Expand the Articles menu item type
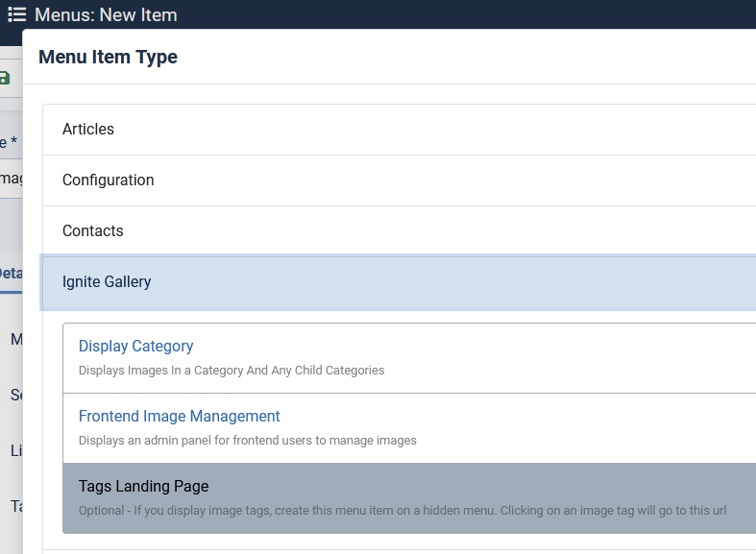The width and height of the screenshot is (756, 554). point(88,130)
